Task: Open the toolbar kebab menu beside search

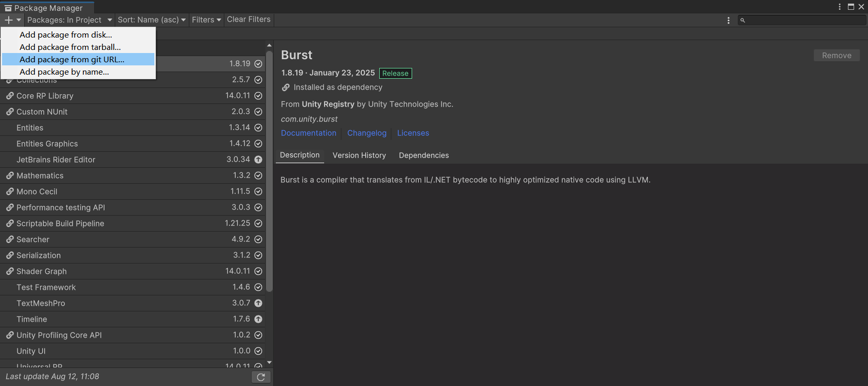Action: [x=728, y=20]
